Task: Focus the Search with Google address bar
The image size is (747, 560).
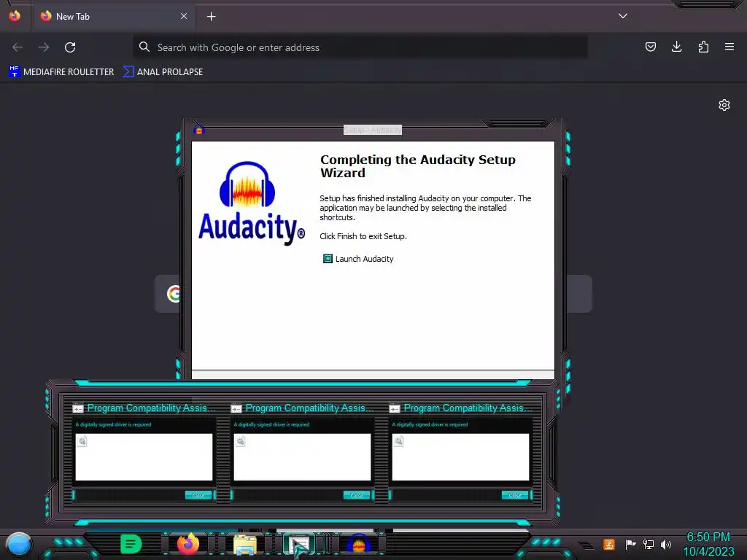Action: (360, 47)
